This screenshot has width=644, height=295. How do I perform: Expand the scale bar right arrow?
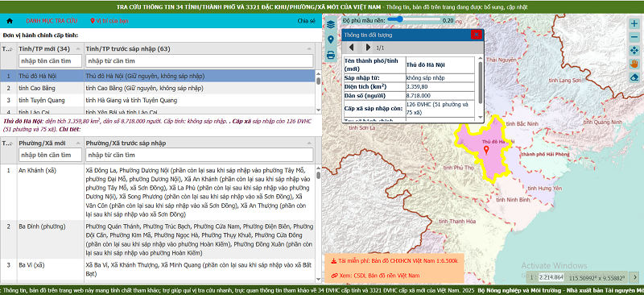pyautogui.click(x=635, y=277)
